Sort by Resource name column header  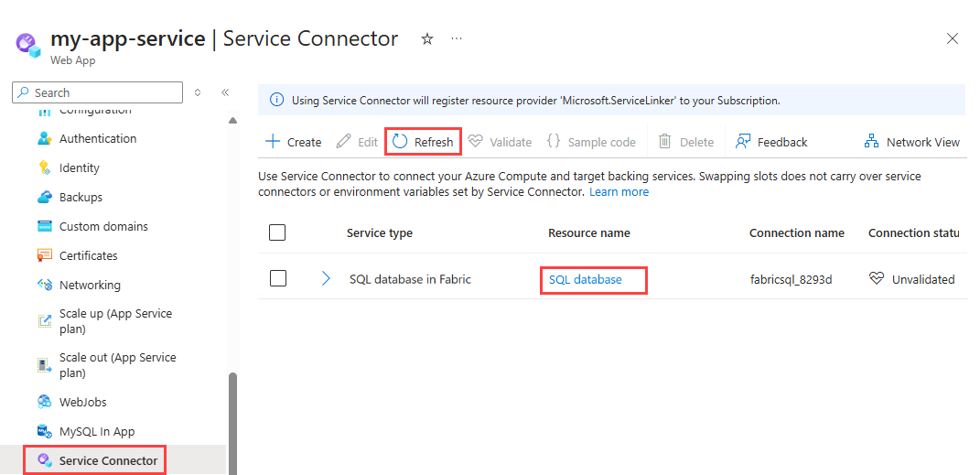[588, 233]
